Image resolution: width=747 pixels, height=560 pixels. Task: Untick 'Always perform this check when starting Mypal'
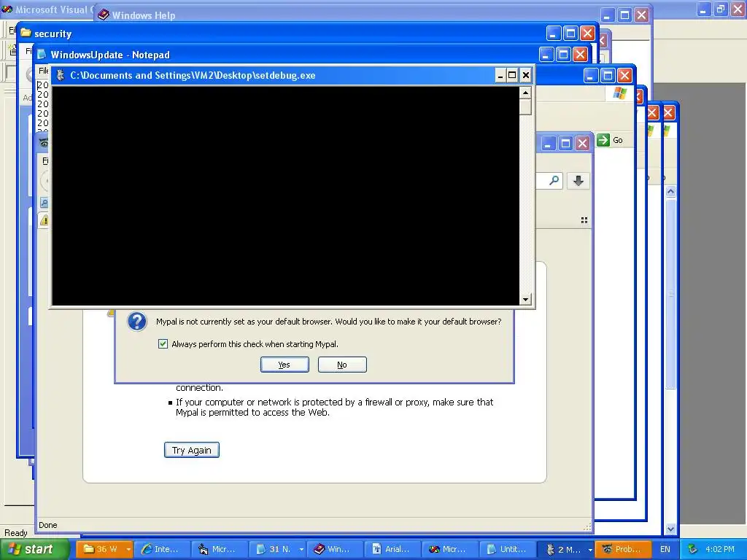click(x=163, y=344)
